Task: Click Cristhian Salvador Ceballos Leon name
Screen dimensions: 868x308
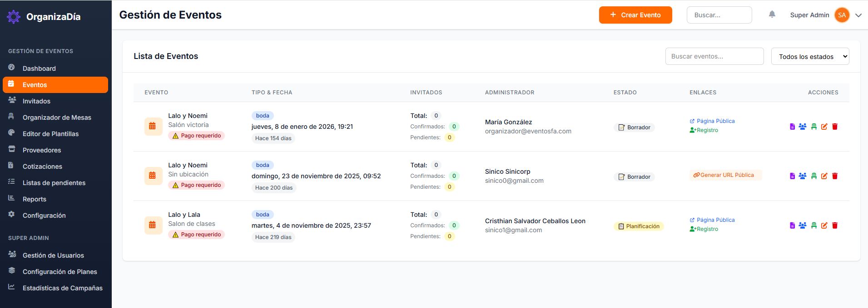Action: (535, 221)
